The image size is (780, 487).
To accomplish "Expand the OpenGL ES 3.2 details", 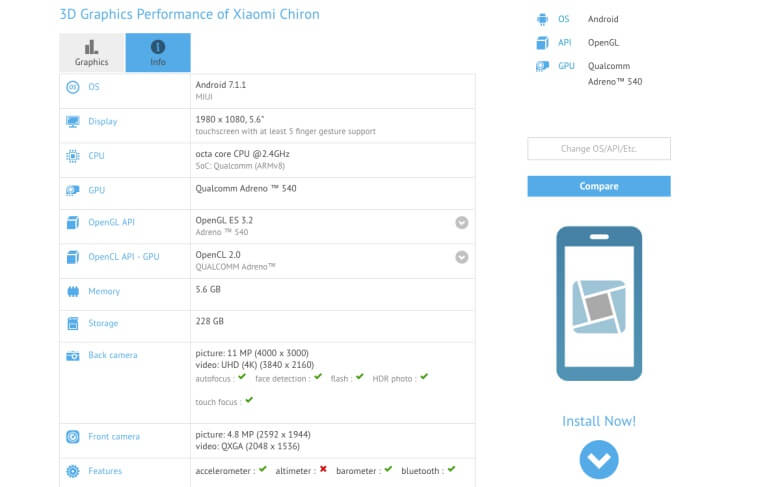I will [x=462, y=223].
